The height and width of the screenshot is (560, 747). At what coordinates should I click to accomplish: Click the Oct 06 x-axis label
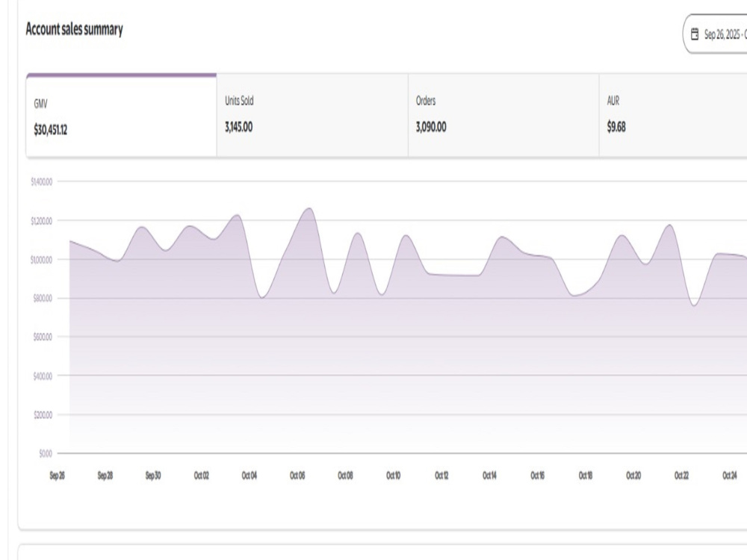pos(297,475)
